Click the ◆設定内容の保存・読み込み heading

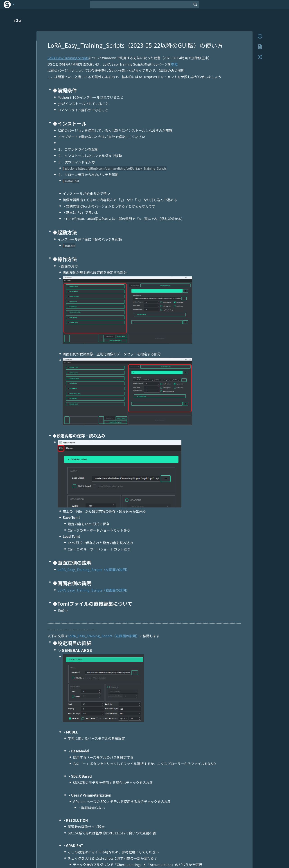click(79, 436)
